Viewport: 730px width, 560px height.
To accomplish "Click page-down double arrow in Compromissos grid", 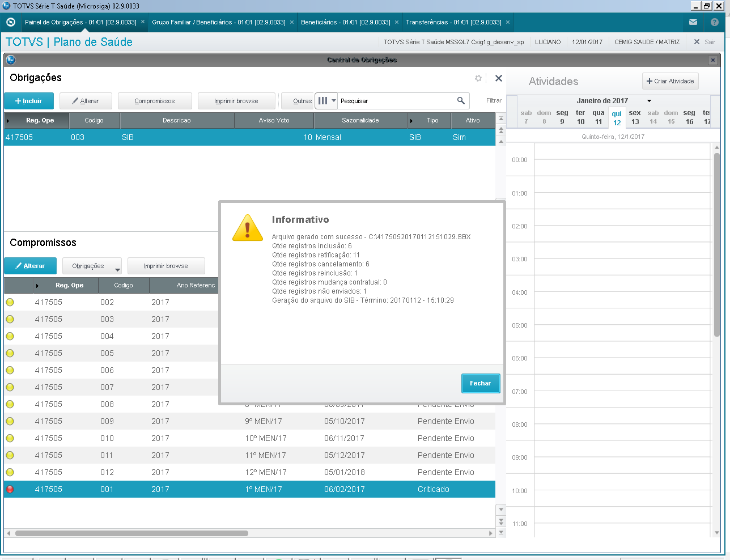I will (500, 521).
